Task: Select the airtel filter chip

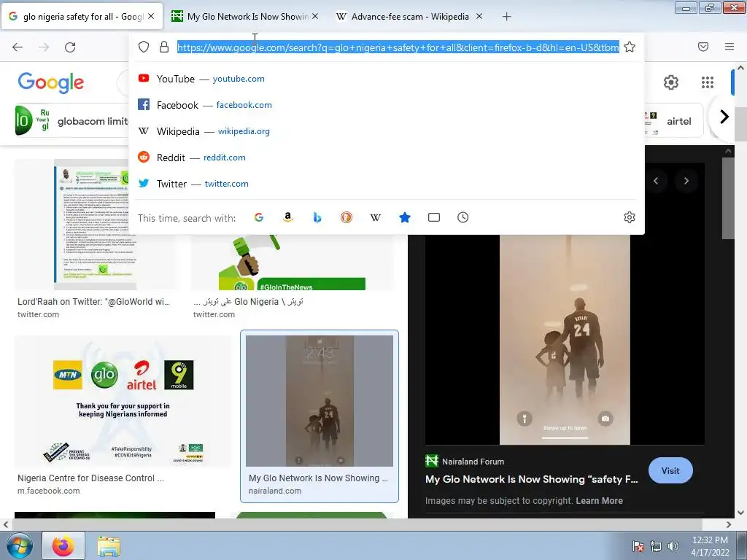Action: [x=673, y=121]
